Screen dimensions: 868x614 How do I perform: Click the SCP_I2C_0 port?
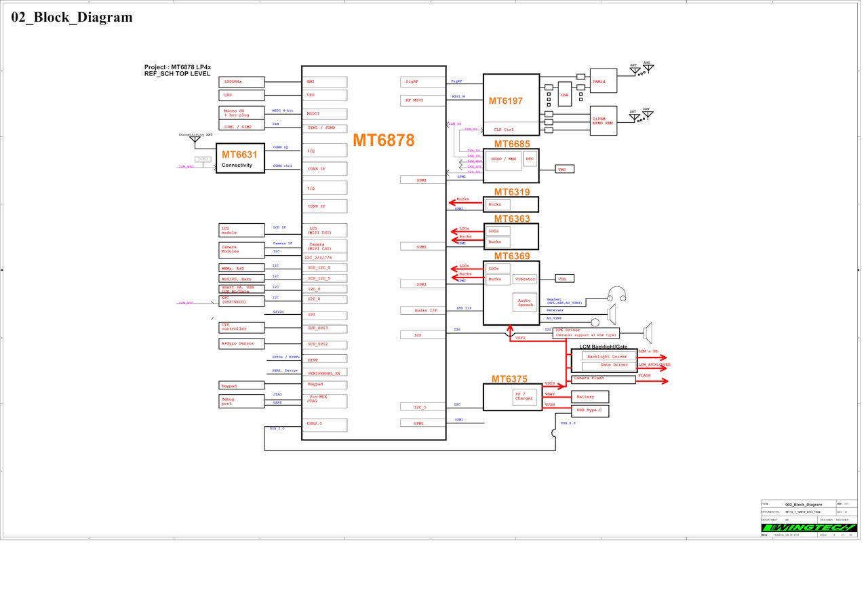(x=325, y=268)
